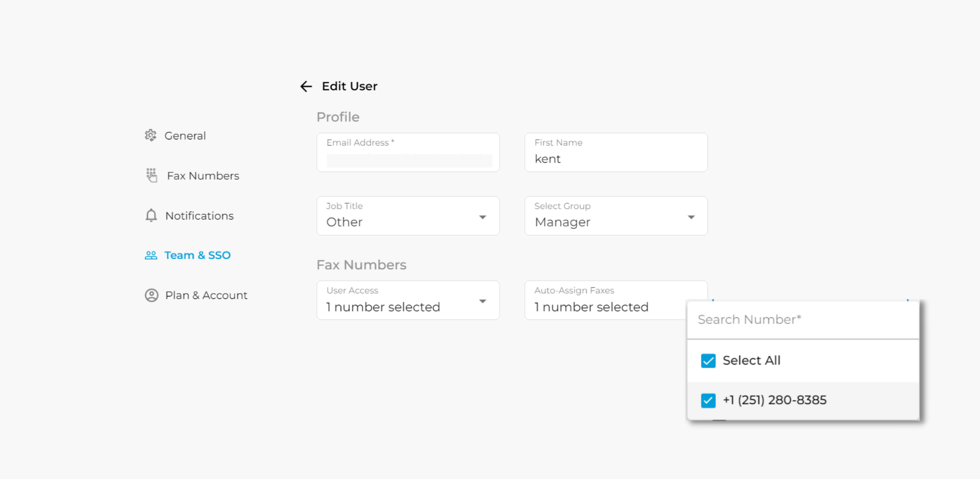Click the Team & SSO people icon
The image size is (980, 479).
(x=151, y=255)
